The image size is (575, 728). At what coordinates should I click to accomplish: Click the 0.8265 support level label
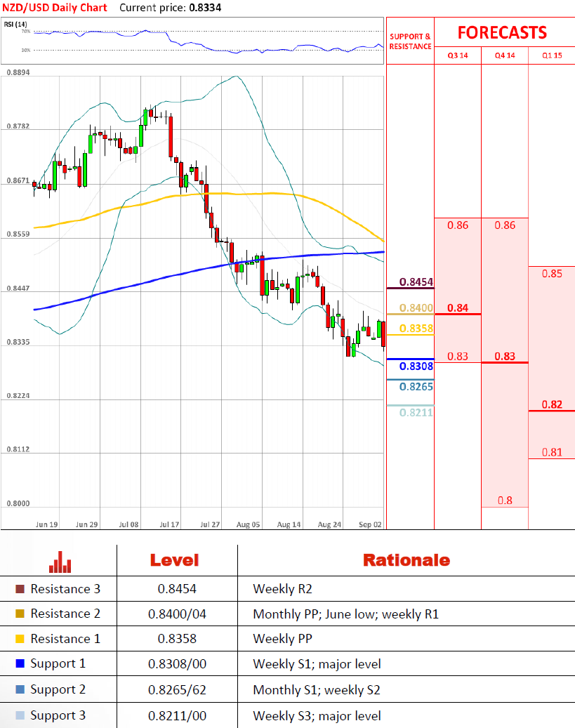point(416,387)
